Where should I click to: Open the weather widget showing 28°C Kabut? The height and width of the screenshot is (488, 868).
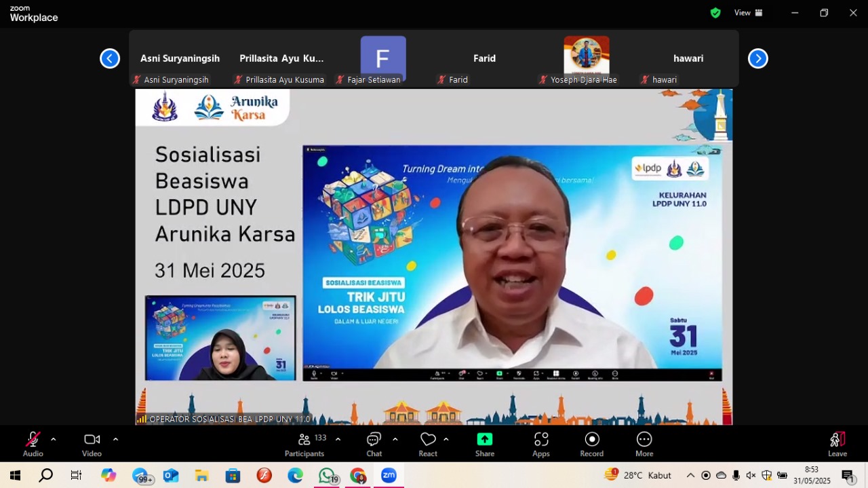coord(638,475)
